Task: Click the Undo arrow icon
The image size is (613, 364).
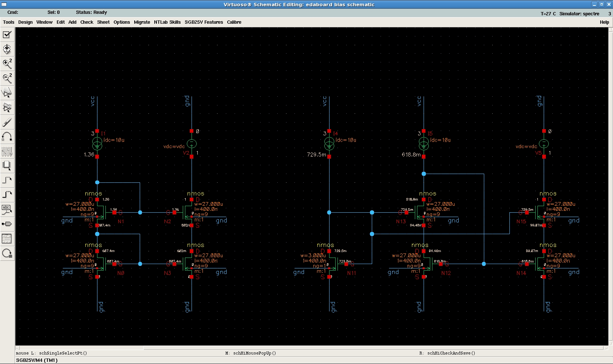Action: [7, 137]
